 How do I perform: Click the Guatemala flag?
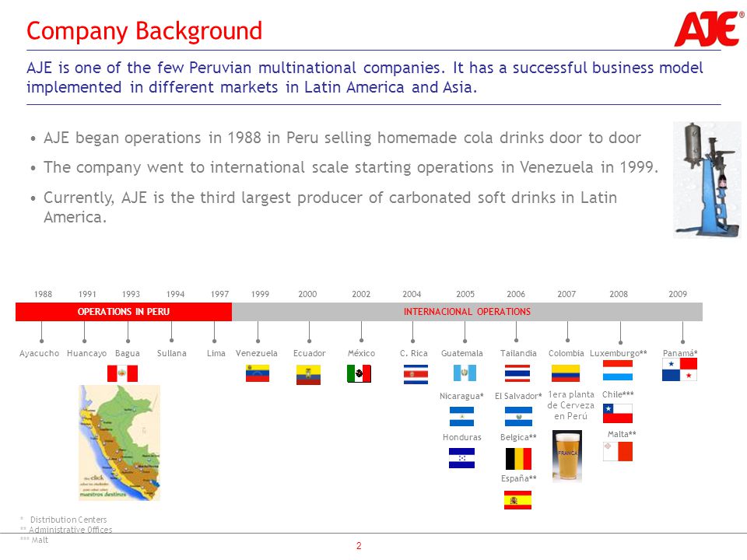(465, 373)
